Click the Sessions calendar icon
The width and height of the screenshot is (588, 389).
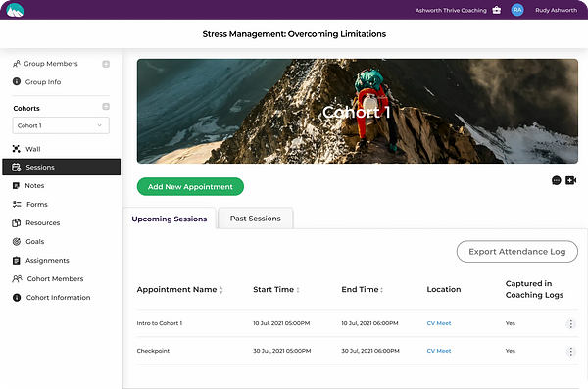pyautogui.click(x=16, y=167)
